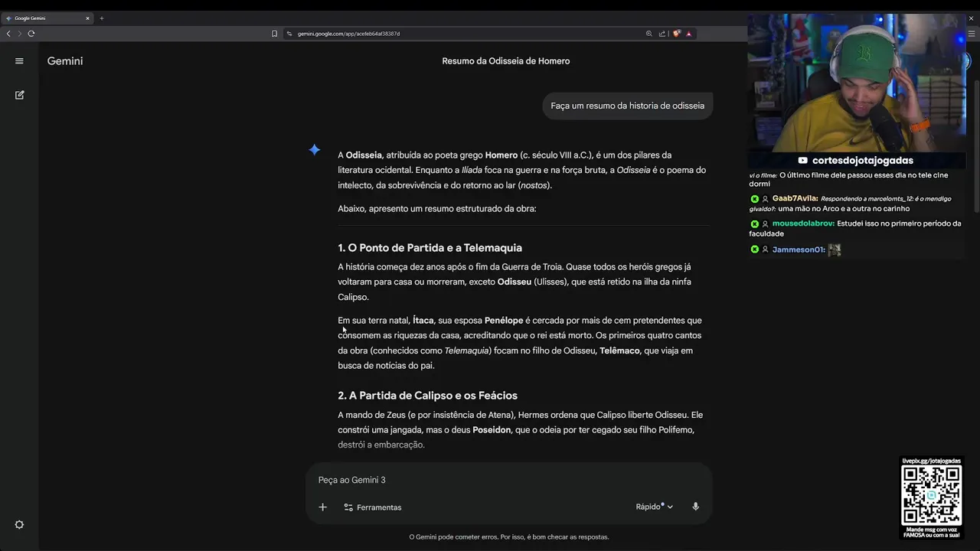This screenshot has height=551, width=980.
Task: Expand the Rápido model selector dropdown
Action: click(x=655, y=507)
